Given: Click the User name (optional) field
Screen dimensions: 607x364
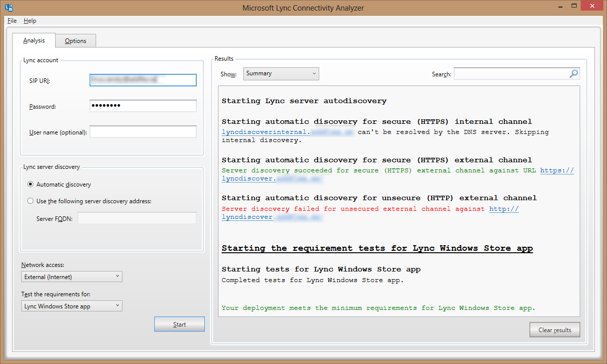Looking at the screenshot, I should coord(143,132).
